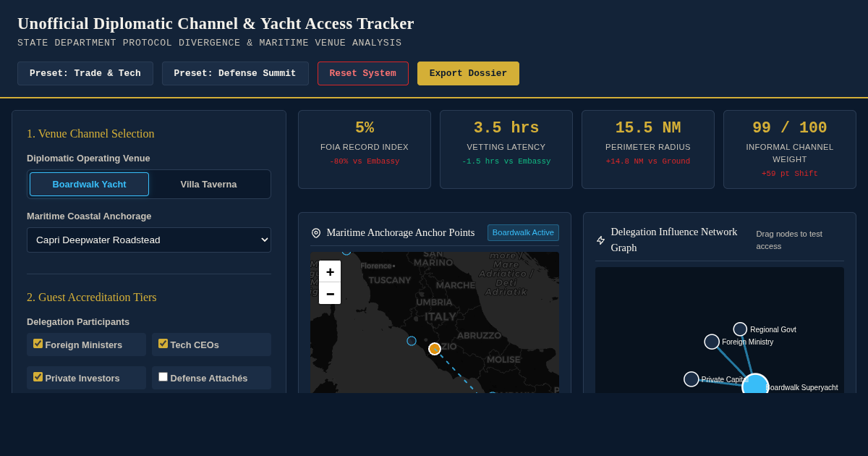Click the '1. Venue Channel Selection' heading
Viewport: 868px width, 456px height.
click(90, 134)
